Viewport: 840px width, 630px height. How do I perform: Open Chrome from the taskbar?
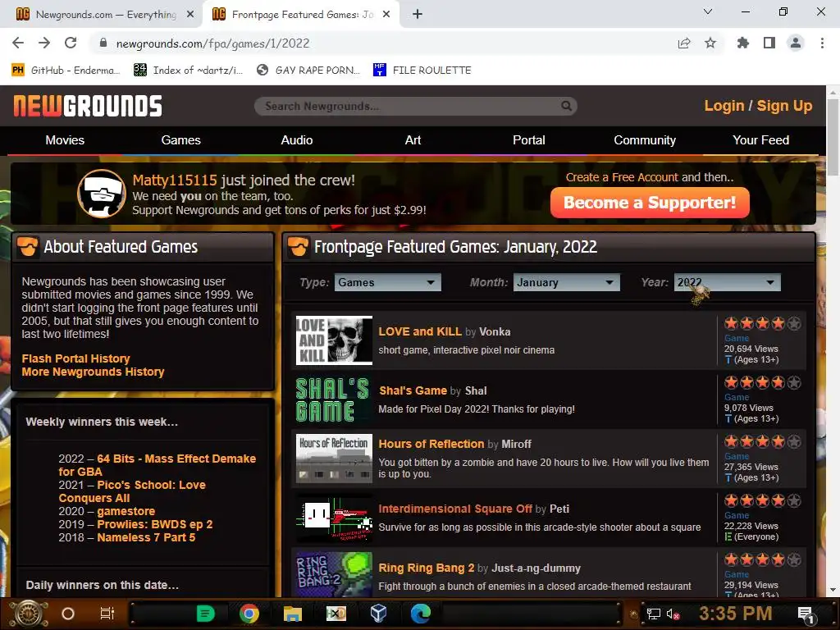click(x=249, y=614)
